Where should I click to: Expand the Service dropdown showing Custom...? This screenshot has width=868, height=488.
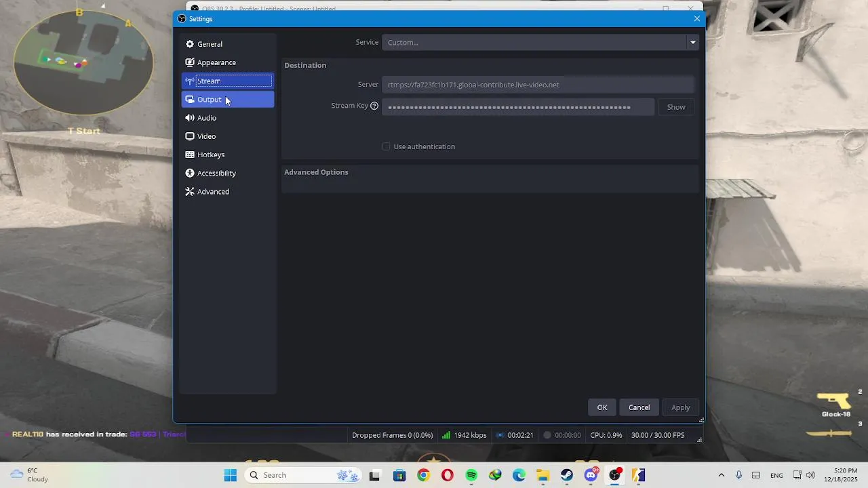click(540, 42)
